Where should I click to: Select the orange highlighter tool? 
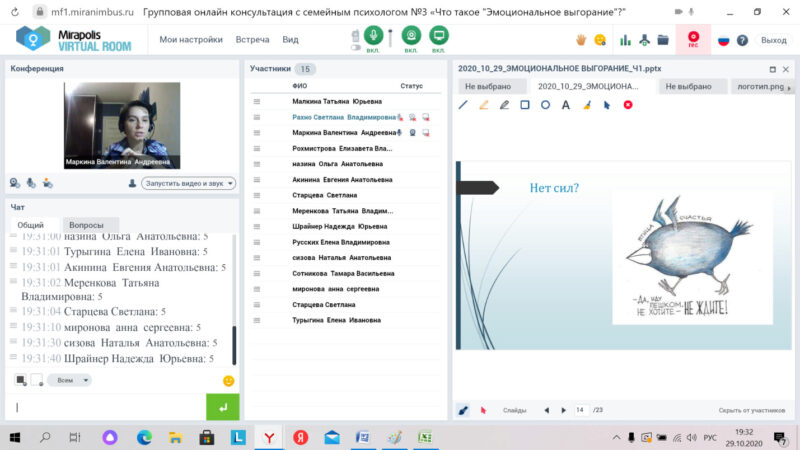pyautogui.click(x=484, y=105)
